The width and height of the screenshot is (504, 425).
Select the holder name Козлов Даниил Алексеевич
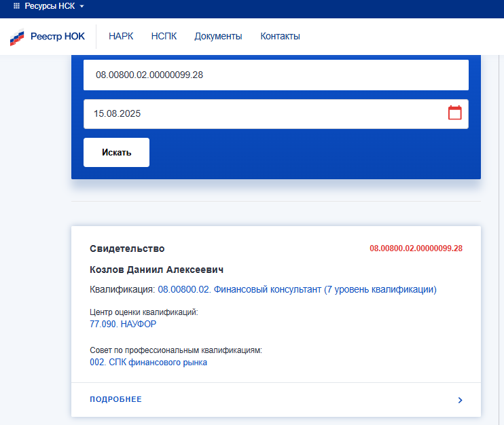coord(157,270)
